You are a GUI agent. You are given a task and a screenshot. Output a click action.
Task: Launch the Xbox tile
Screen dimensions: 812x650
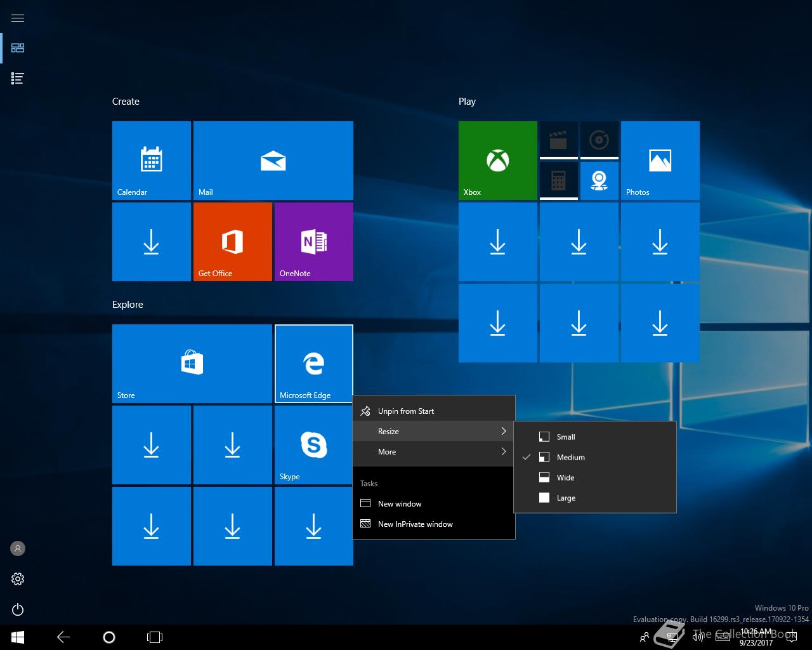[498, 161]
